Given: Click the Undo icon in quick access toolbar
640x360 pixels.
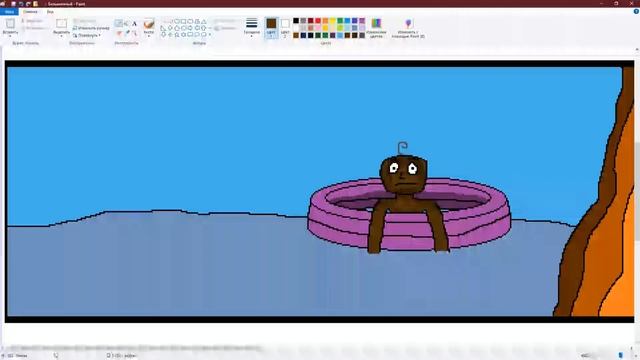Looking at the screenshot, I should pyautogui.click(x=21, y=4).
